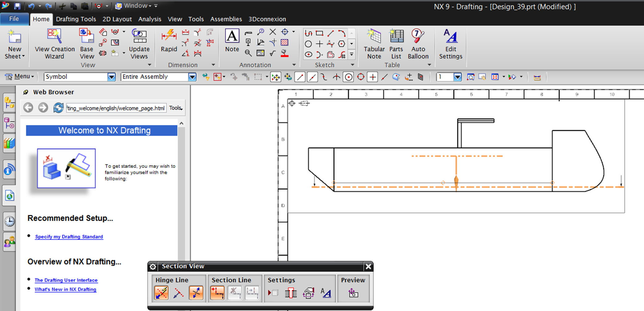Click the Center Mark annotation icon
Viewport: 644px width, 311px height.
pos(285,32)
